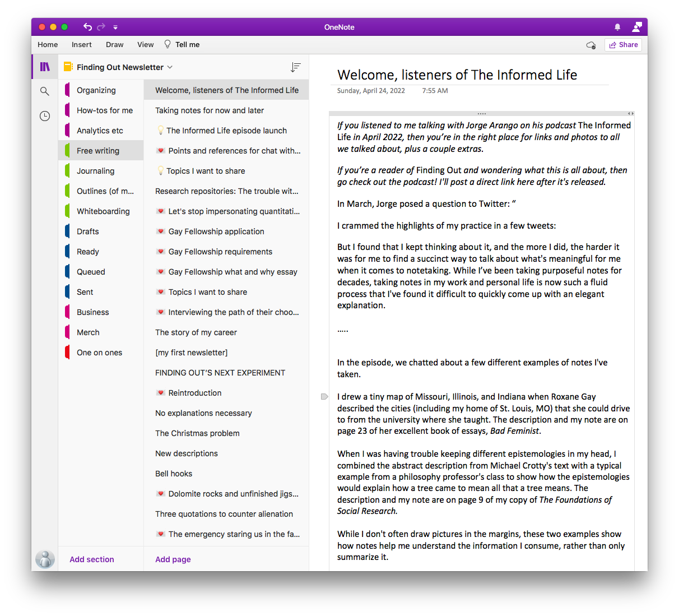This screenshot has width=679, height=616.
Task: Click the notebook icon beside Finding Out Newsletter
Action: [68, 67]
